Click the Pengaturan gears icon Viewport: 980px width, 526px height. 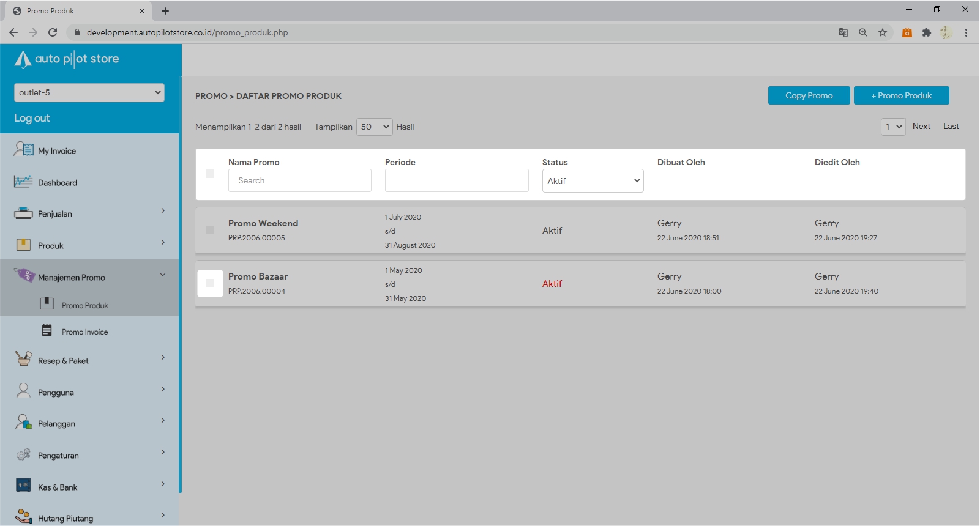(23, 454)
